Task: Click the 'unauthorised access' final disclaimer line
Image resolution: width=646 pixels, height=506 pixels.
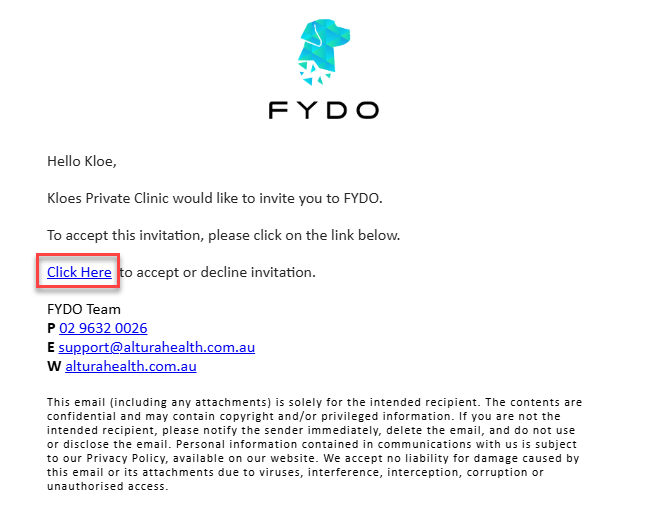Action: pyautogui.click(x=108, y=486)
